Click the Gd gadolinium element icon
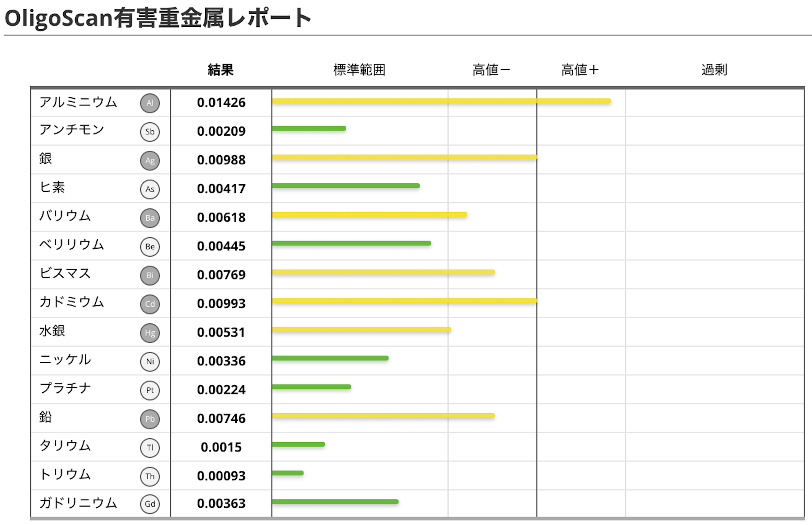Viewport: 812px width, 525px height. tap(150, 504)
